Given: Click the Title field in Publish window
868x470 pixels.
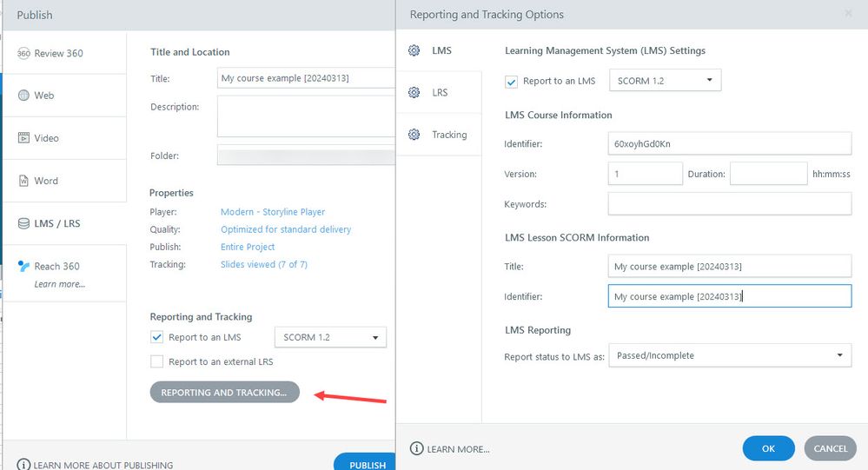Looking at the screenshot, I should click(x=306, y=78).
